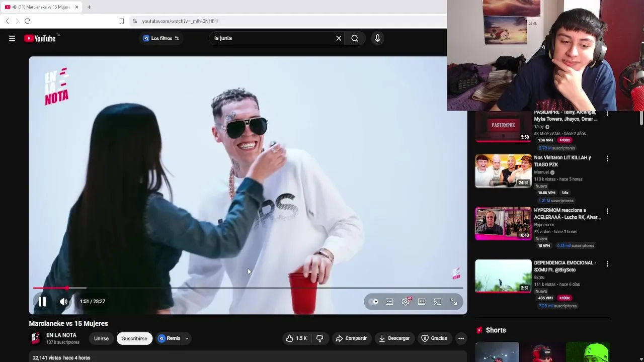Open the EN LA NOTA channel name link
This screenshot has height=362, width=644.
[61, 335]
